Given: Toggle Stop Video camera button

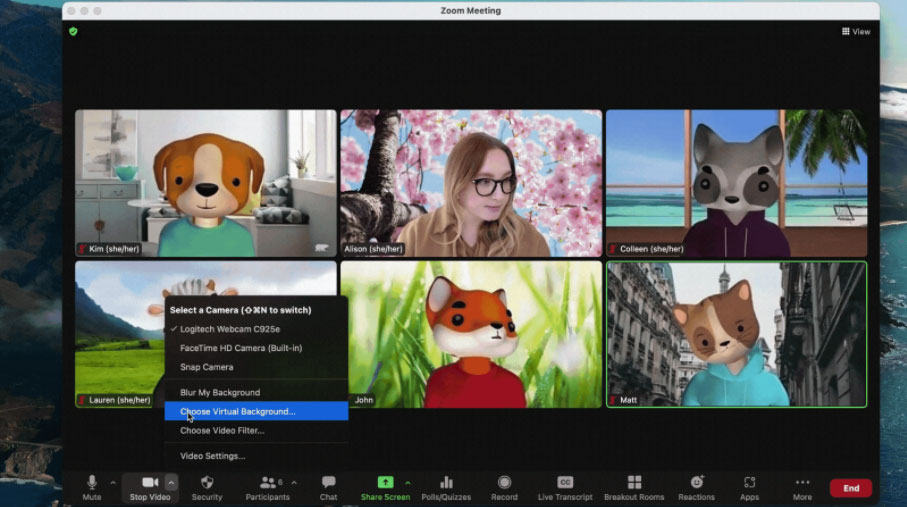Looking at the screenshot, I should pyautogui.click(x=150, y=483).
